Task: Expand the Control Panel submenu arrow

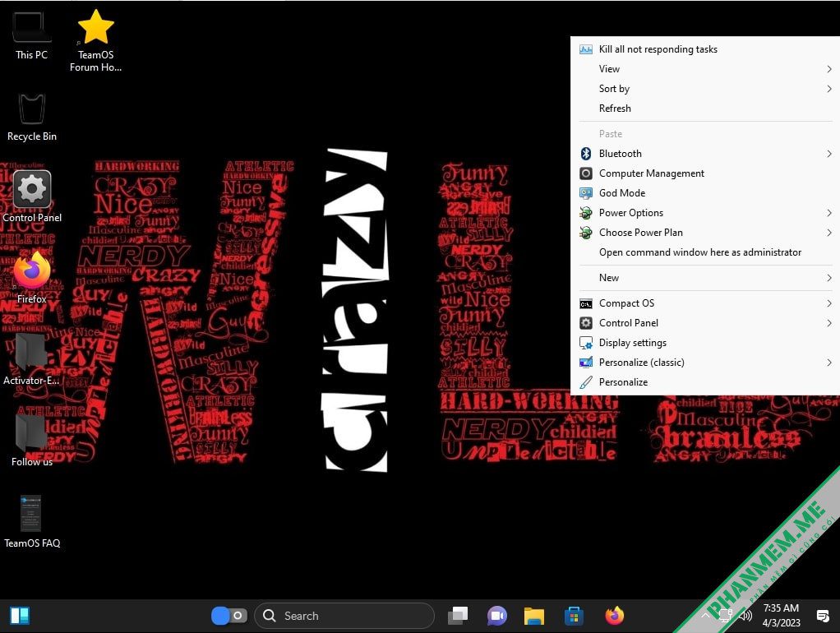Action: [x=828, y=323]
